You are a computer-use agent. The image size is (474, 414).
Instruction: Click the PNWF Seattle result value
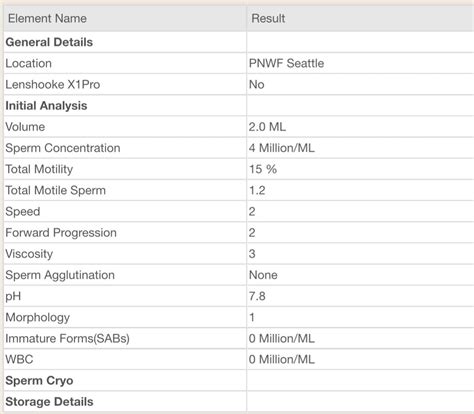pos(286,63)
